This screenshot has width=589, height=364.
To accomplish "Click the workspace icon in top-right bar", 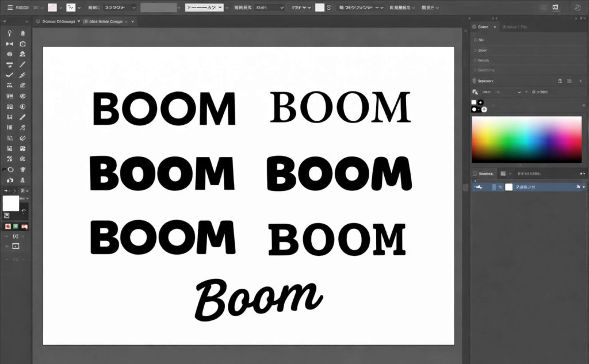I will 555,7.
